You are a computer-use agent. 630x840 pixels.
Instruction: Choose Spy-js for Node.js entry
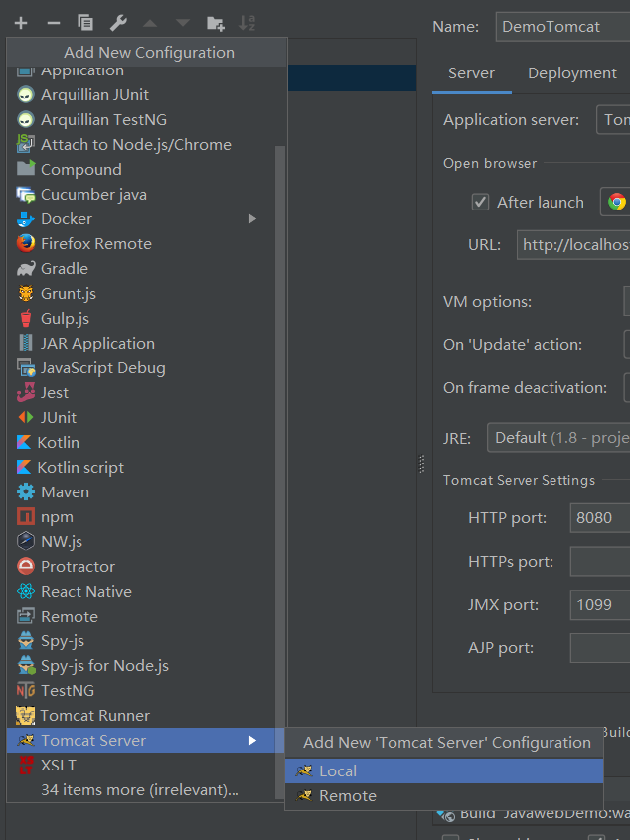pyautogui.click(x=141, y=666)
